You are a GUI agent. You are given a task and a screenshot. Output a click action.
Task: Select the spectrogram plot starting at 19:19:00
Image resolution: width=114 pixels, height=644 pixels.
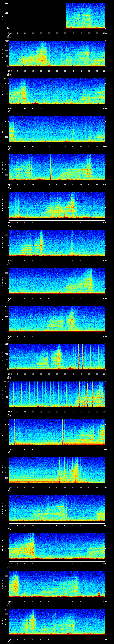click(57, 394)
